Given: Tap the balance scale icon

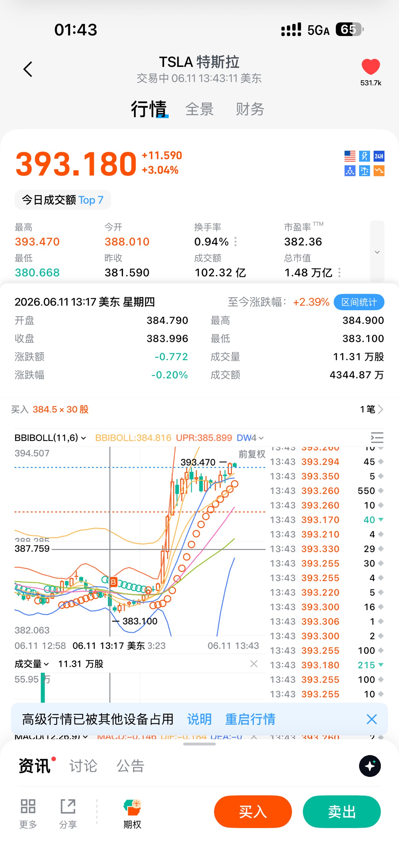Looking at the screenshot, I should (364, 171).
